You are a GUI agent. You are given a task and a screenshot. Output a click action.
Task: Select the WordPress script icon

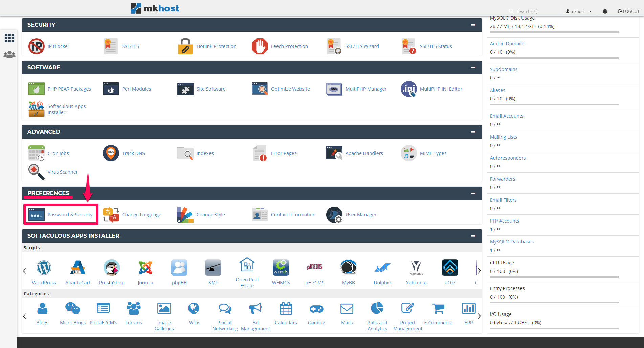pos(44,268)
